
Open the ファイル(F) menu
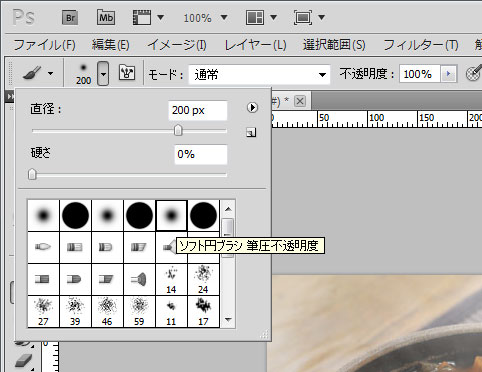[x=44, y=45]
